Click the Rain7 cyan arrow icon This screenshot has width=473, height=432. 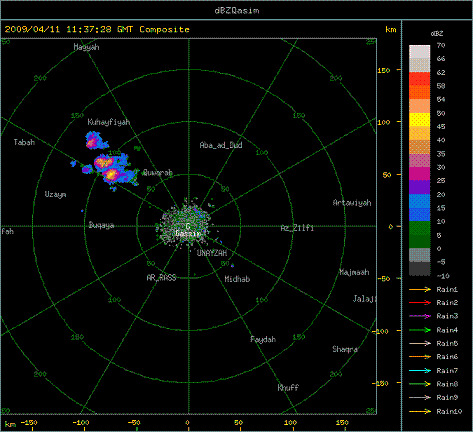coord(420,371)
